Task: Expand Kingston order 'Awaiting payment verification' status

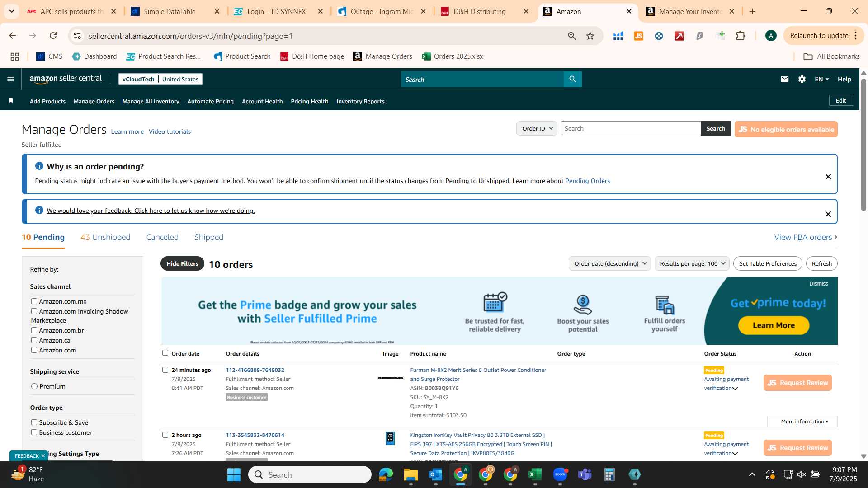Action: click(x=735, y=454)
